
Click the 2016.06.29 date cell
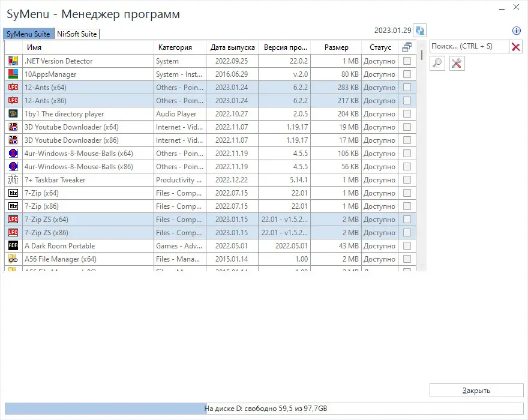232,74
